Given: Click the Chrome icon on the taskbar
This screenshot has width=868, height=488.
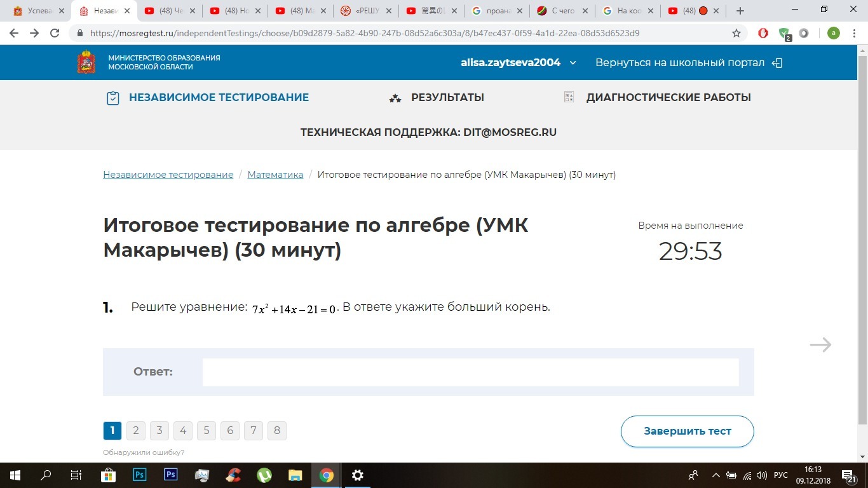Looking at the screenshot, I should pos(327,475).
